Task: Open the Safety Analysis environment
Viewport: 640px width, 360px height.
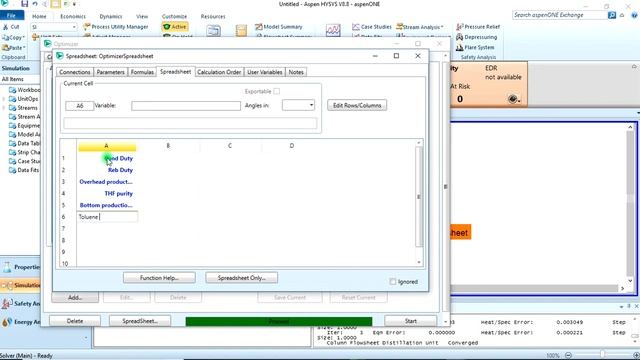Action: coord(21,304)
